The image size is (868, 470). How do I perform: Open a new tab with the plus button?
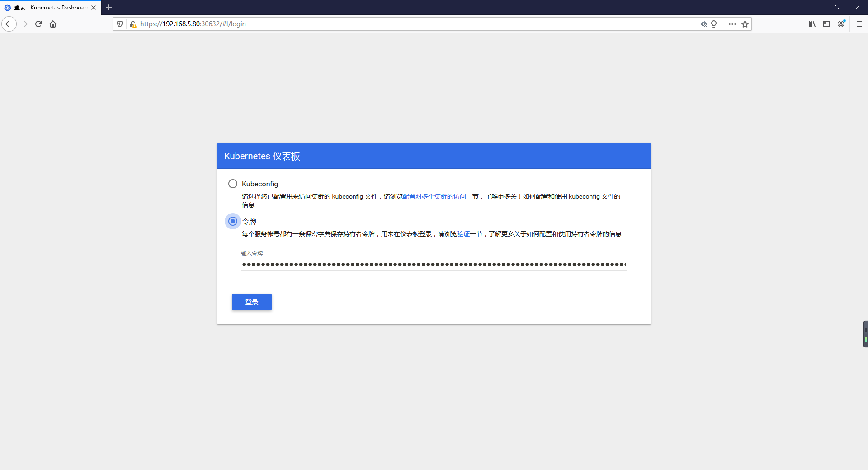point(109,7)
